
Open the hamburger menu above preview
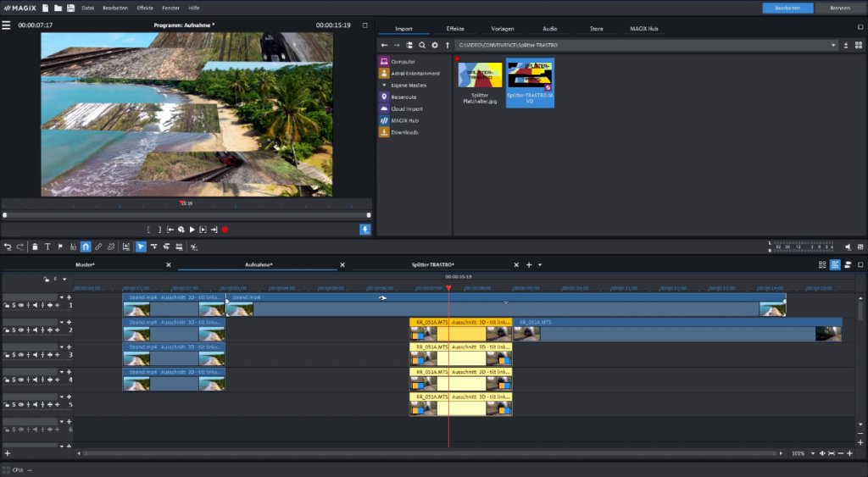click(6, 25)
